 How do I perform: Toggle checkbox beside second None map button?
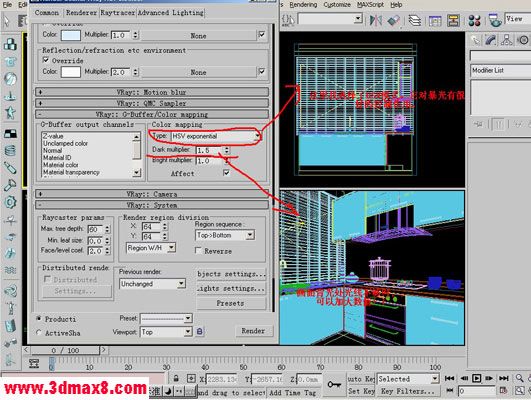point(262,71)
